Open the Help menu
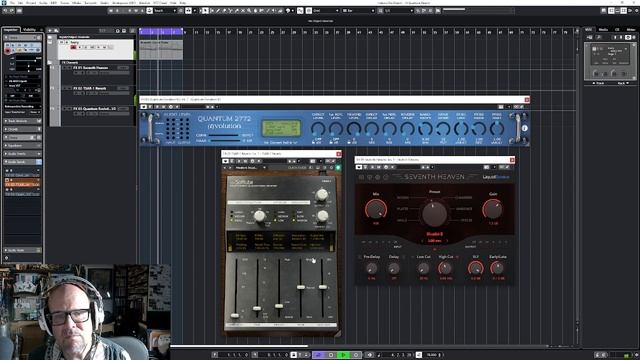Screen dimensions: 640x360 coord(183,2)
